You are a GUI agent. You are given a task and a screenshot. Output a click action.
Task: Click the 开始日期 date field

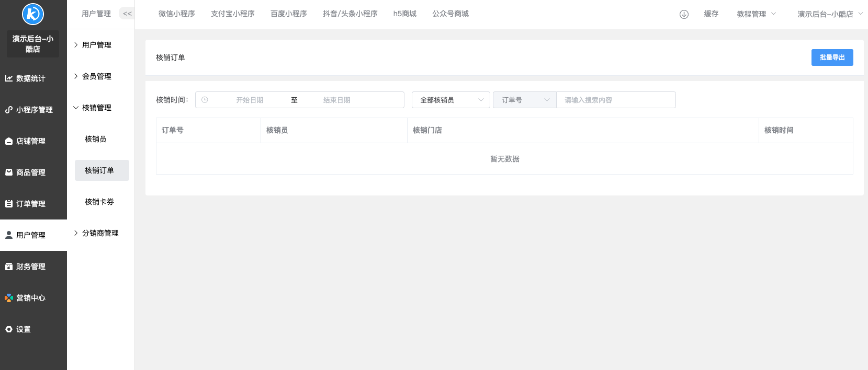250,100
